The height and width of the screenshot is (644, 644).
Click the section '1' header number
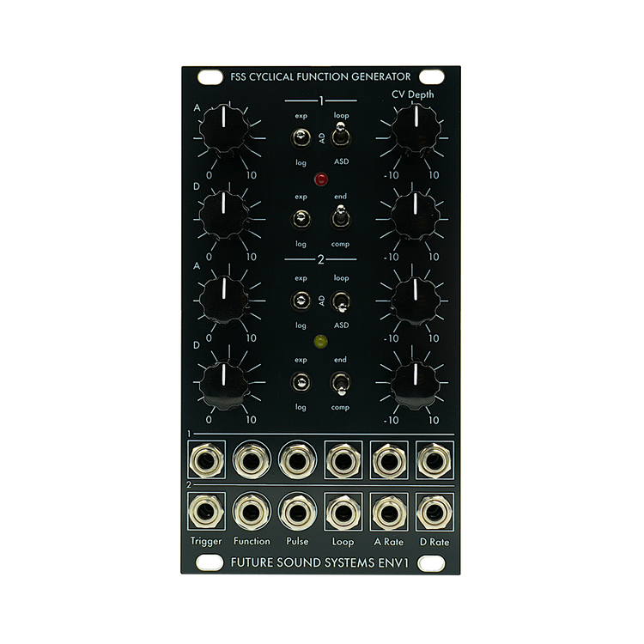pos(322,101)
